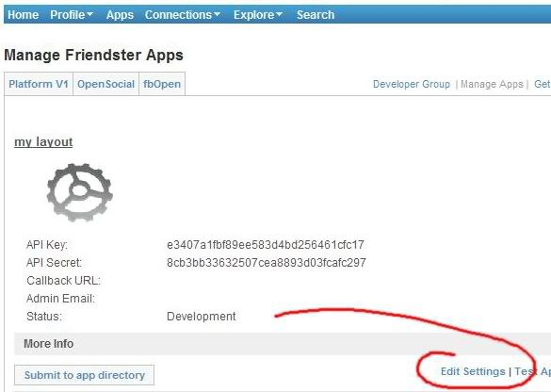This screenshot has width=551, height=392.
Task: Click the Callback URL label
Action: click(x=63, y=281)
